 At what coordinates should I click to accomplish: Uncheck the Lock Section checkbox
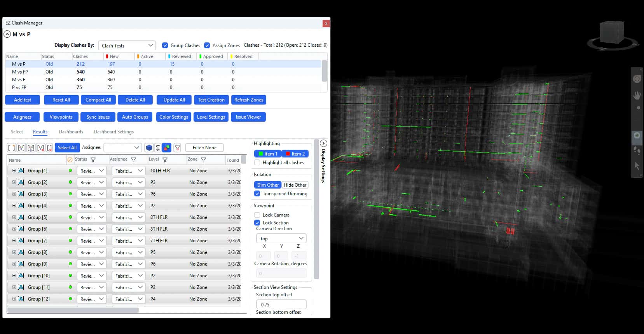coord(257,223)
